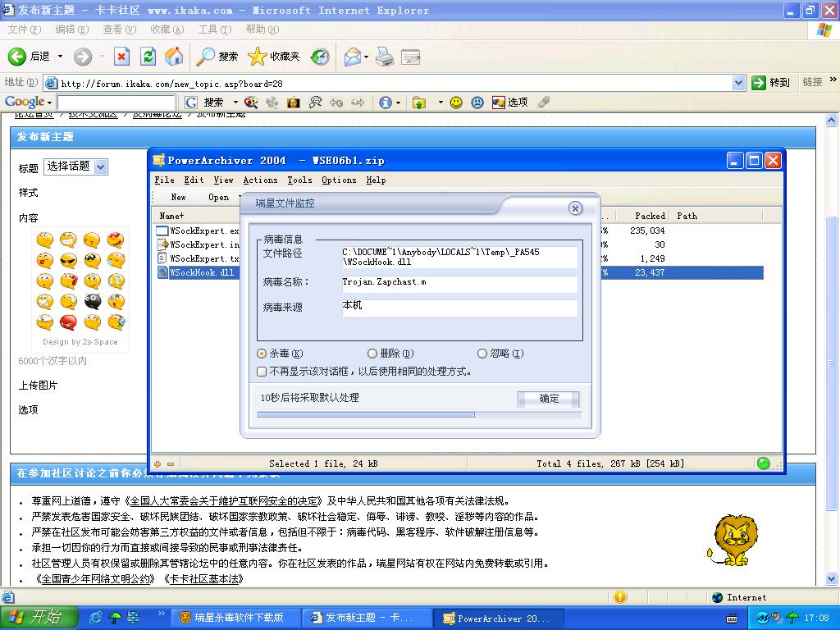Open the PowerArchiver Actions menu

260,180
